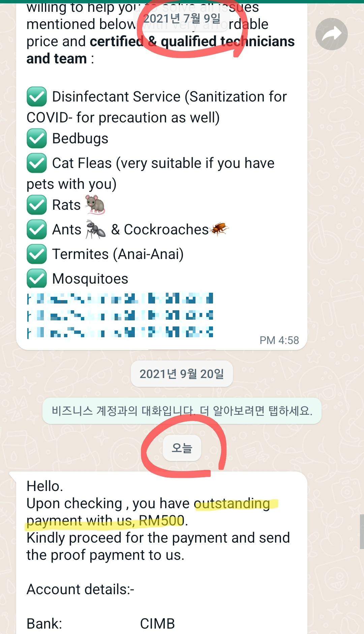364x634 pixels.
Task: Tap the 2021년 9월 20일 date chip
Action: (182, 374)
